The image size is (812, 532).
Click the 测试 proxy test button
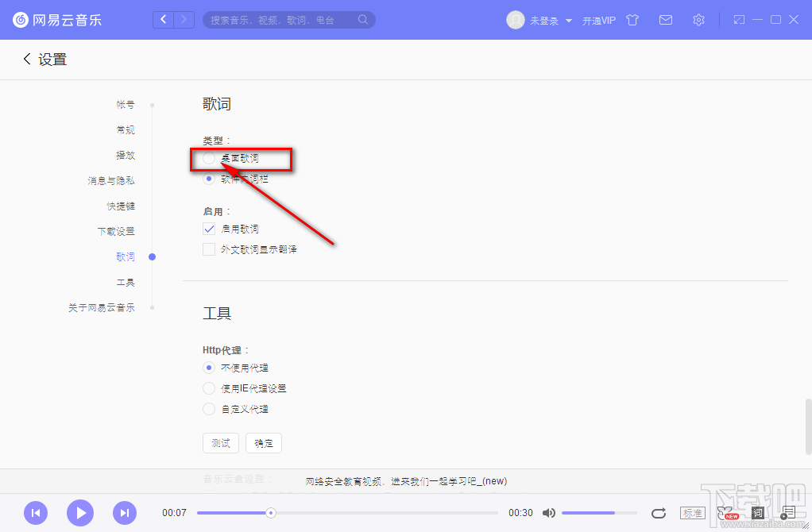[x=220, y=443]
